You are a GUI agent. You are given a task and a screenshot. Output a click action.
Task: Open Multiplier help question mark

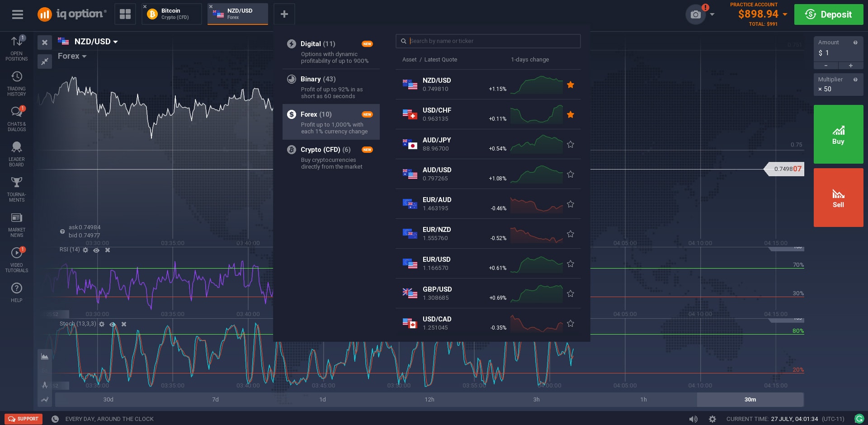pyautogui.click(x=855, y=80)
